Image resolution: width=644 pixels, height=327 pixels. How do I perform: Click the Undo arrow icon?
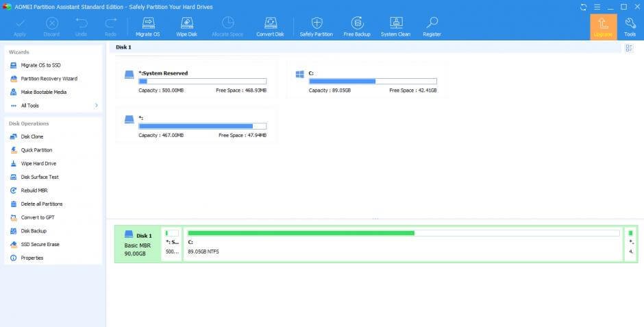(x=82, y=23)
